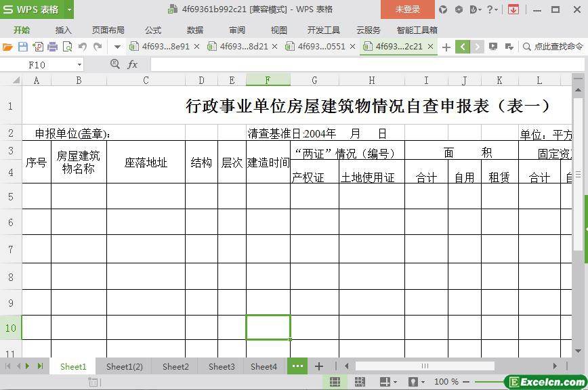Show more sheets with the ellipsis button

coord(297,366)
